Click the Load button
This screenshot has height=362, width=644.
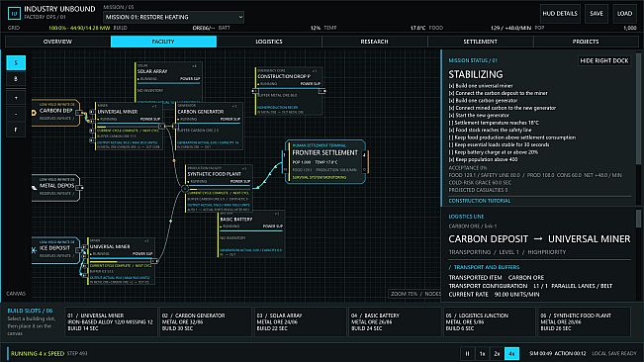tap(624, 14)
